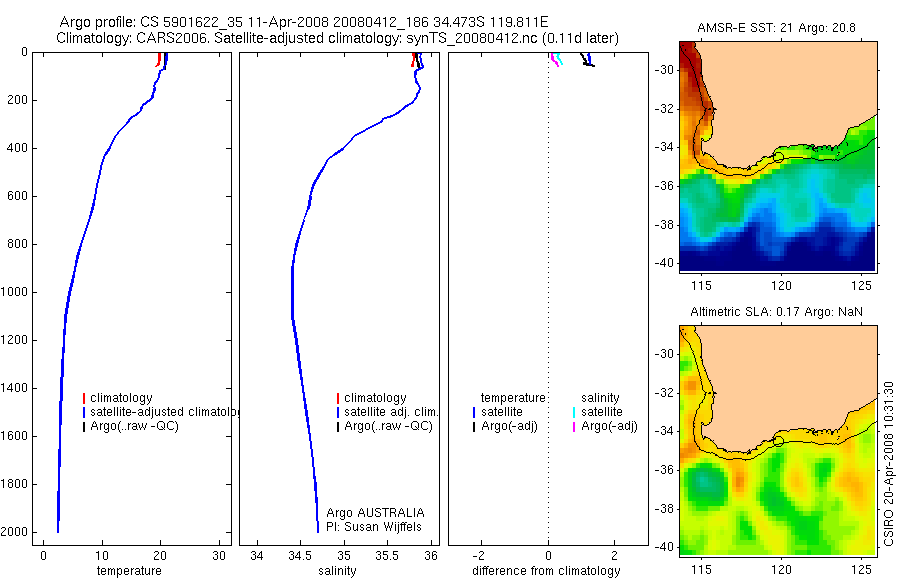This screenshot has width=900, height=580.
Task: Click the 'Climatology: CARS2006' subtitle line
Action: pos(338,38)
